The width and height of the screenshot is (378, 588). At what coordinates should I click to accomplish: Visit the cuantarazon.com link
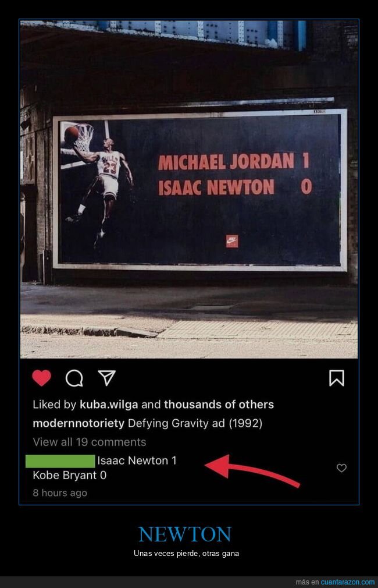[347, 582]
